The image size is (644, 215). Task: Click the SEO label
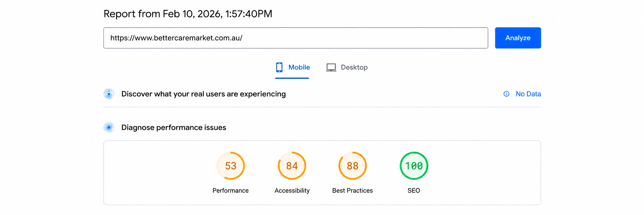tap(414, 191)
